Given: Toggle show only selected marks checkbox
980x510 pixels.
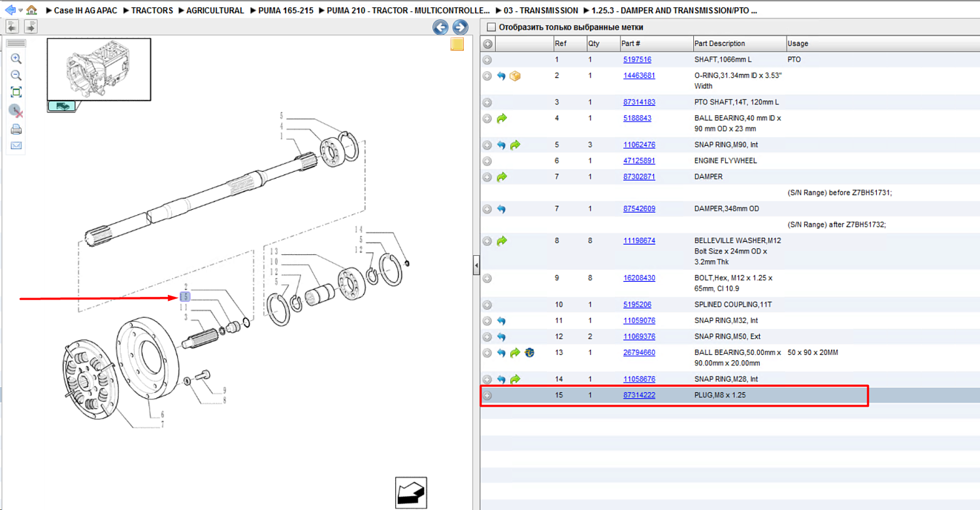Looking at the screenshot, I should point(491,27).
